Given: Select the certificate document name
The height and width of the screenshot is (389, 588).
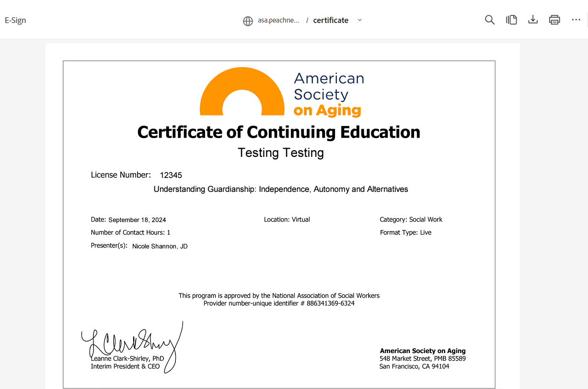Looking at the screenshot, I should click(331, 20).
